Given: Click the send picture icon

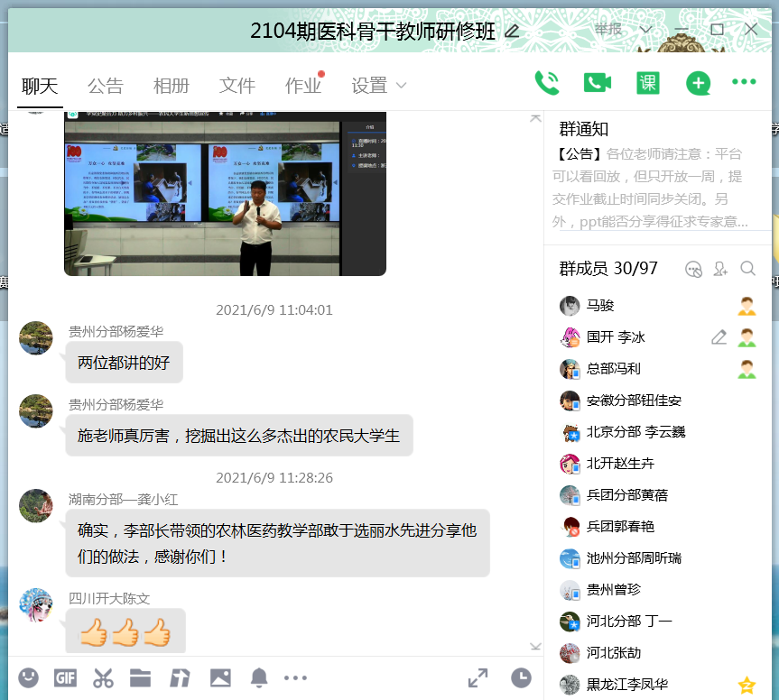Looking at the screenshot, I should coord(220,677).
